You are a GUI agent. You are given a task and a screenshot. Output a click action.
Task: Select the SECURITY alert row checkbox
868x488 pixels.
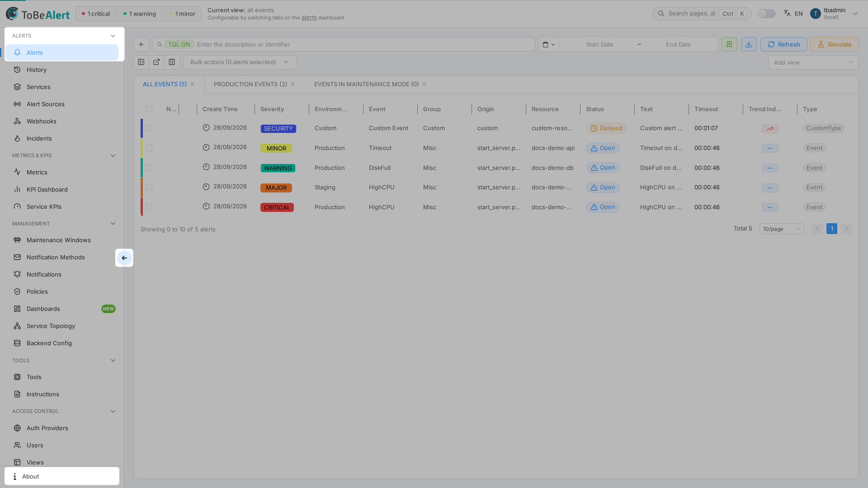[x=149, y=128]
